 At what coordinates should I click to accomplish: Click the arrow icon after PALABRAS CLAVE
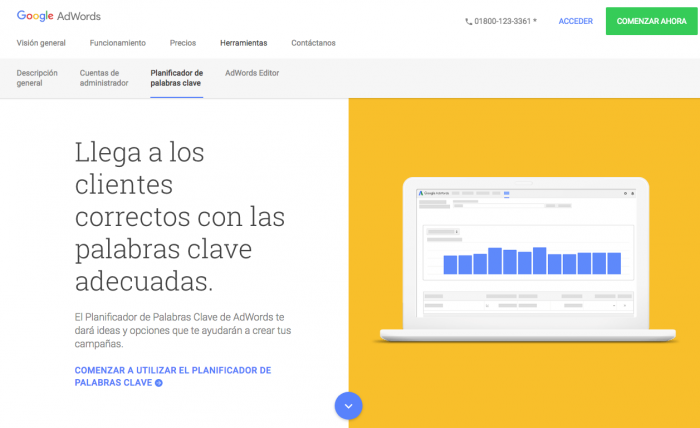[158, 383]
